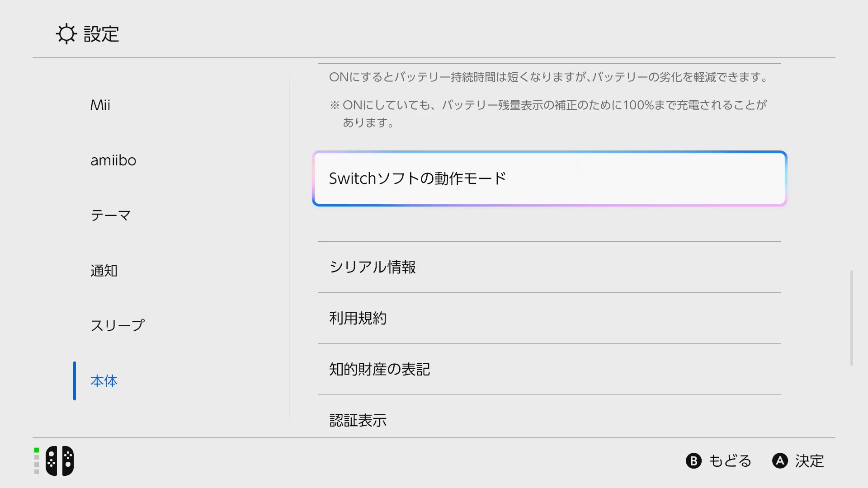
Task: Open the amiibo settings section
Action: pos(113,160)
